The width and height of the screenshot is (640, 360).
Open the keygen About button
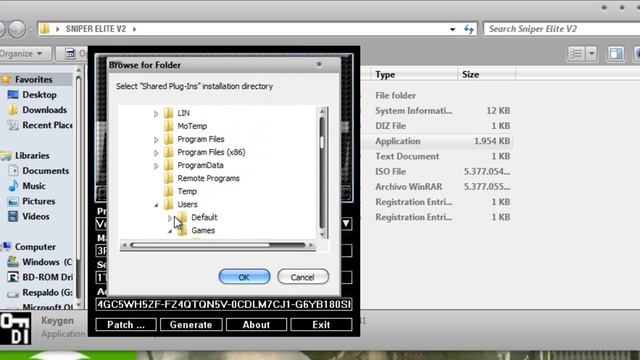pos(256,324)
